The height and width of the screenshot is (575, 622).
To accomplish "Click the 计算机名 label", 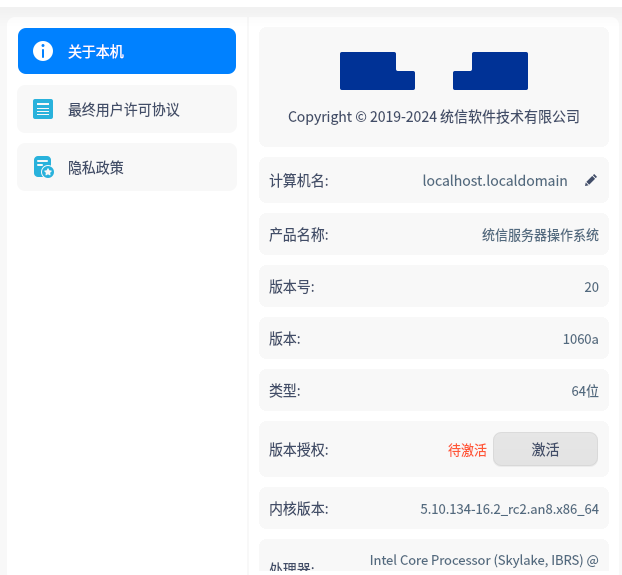I will (298, 181).
